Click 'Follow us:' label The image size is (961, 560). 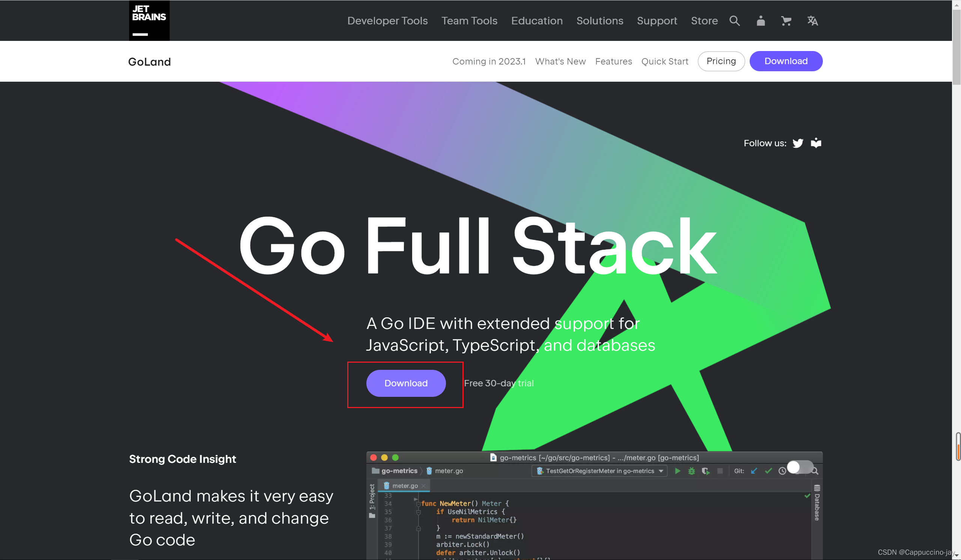point(765,143)
